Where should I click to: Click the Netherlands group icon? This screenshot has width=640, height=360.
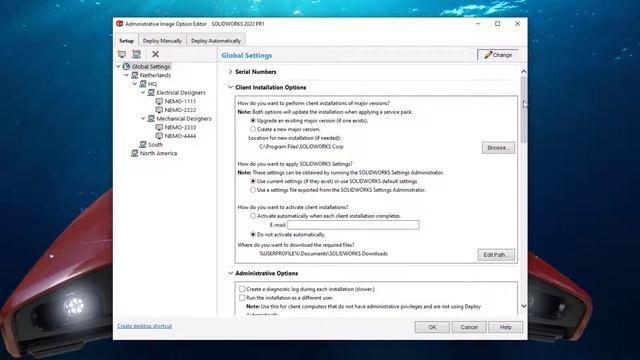[134, 75]
